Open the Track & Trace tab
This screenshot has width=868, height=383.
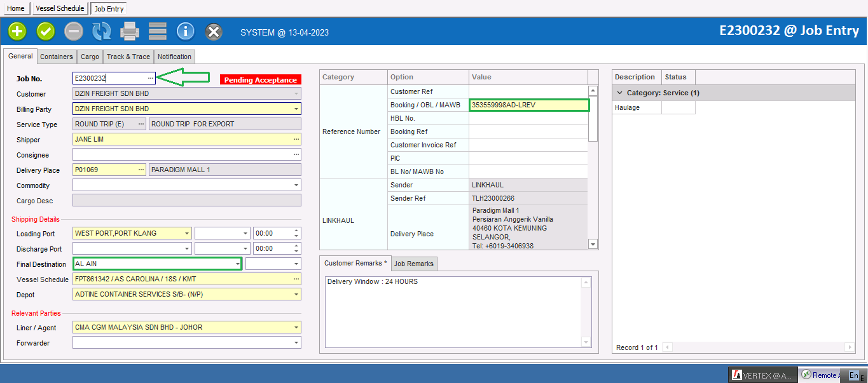pos(128,57)
